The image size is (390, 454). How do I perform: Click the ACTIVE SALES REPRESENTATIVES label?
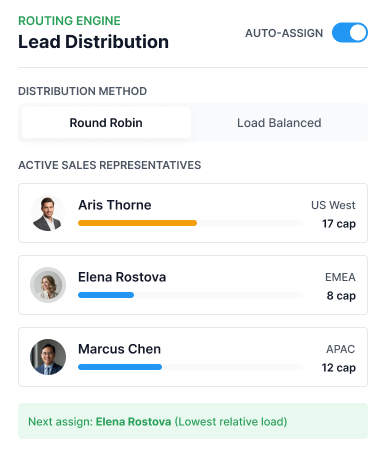(110, 165)
